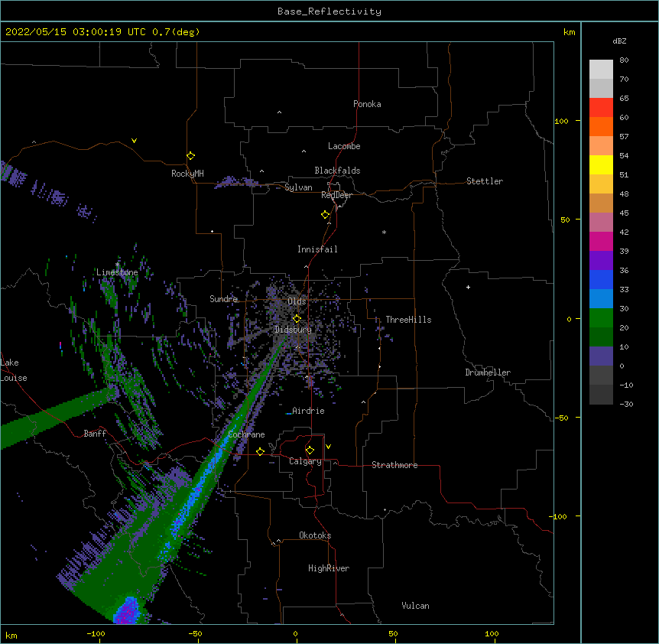
Task: Select the blue 33-36 dBZ legend swatch
Action: click(x=601, y=279)
